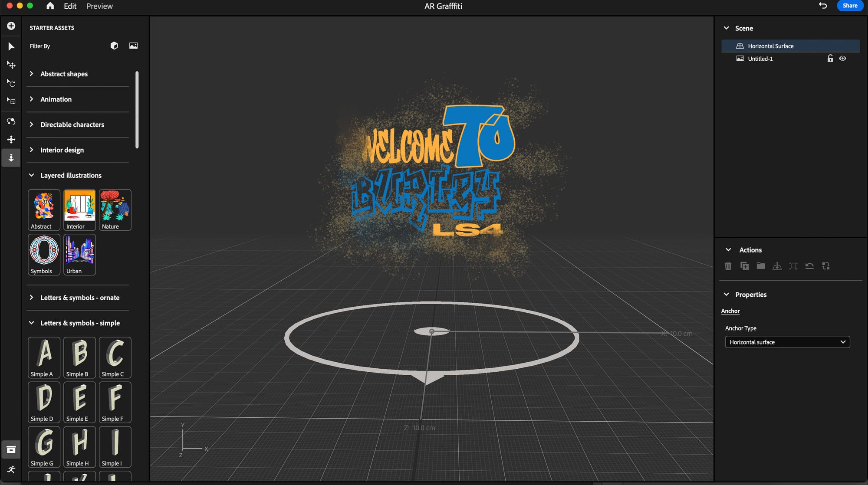Screen dimensions: 868x485
Task: Insert the Simple I letter asset
Action: point(115,447)
